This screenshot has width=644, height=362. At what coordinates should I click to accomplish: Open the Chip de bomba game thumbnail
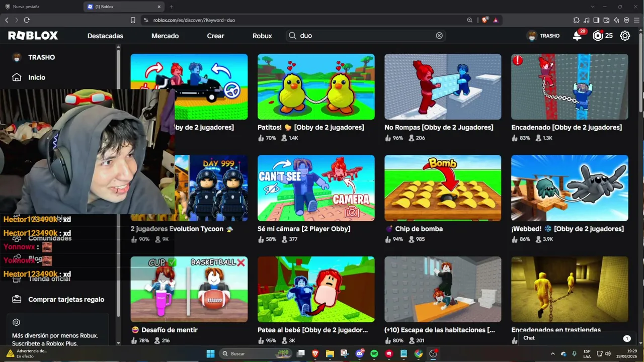(x=443, y=188)
